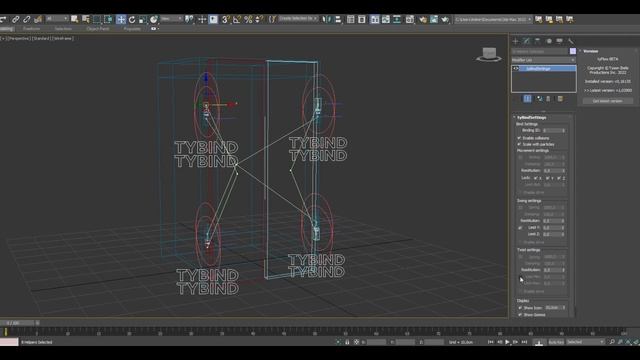Toggle Keyboard Shortcut Override icon

click(x=213, y=19)
